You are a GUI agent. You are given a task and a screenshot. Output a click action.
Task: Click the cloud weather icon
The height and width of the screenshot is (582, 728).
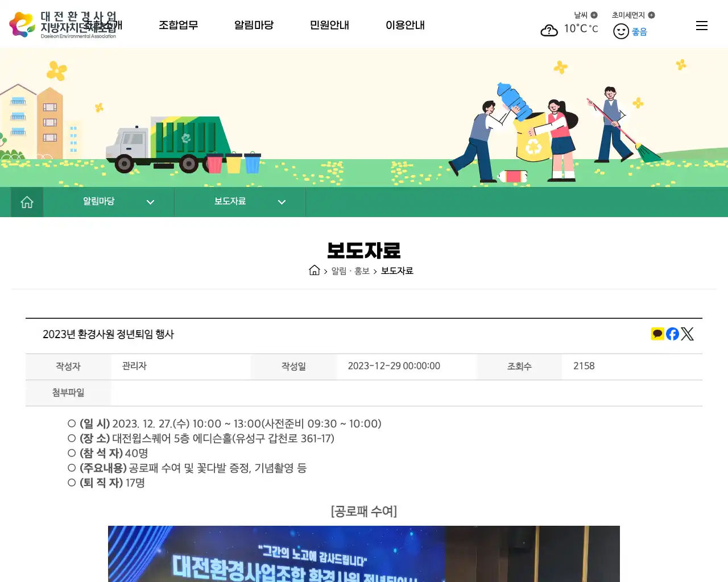point(549,31)
